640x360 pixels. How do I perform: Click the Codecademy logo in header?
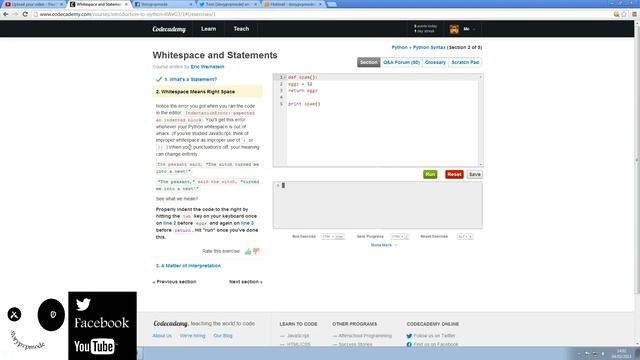(x=169, y=29)
